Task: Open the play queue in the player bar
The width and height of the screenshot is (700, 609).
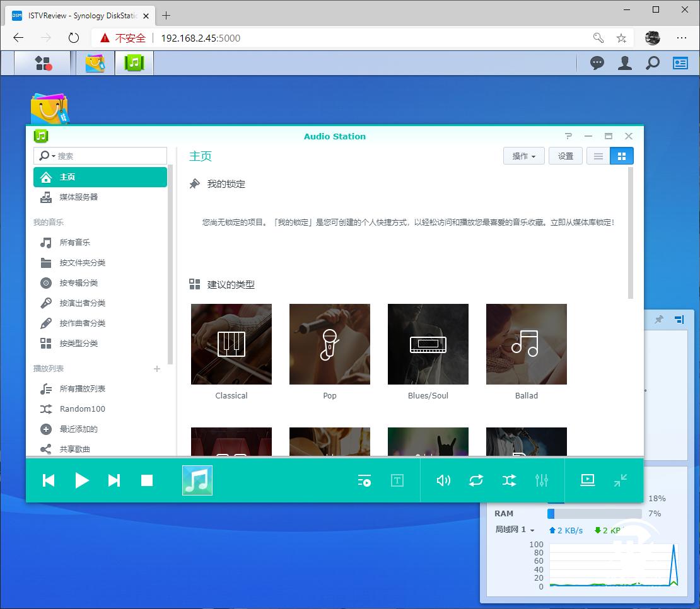Action: [x=364, y=480]
